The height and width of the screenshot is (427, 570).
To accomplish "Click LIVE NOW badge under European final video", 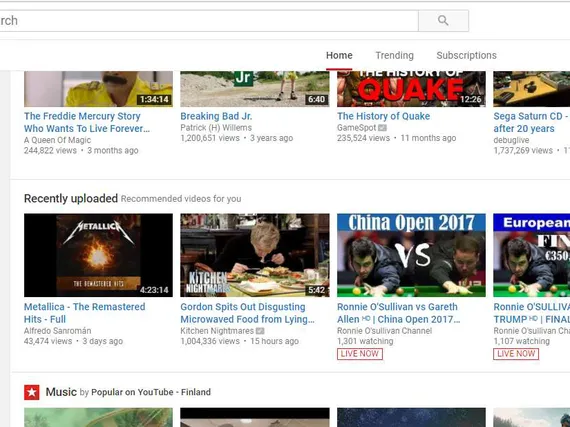I will click(516, 354).
